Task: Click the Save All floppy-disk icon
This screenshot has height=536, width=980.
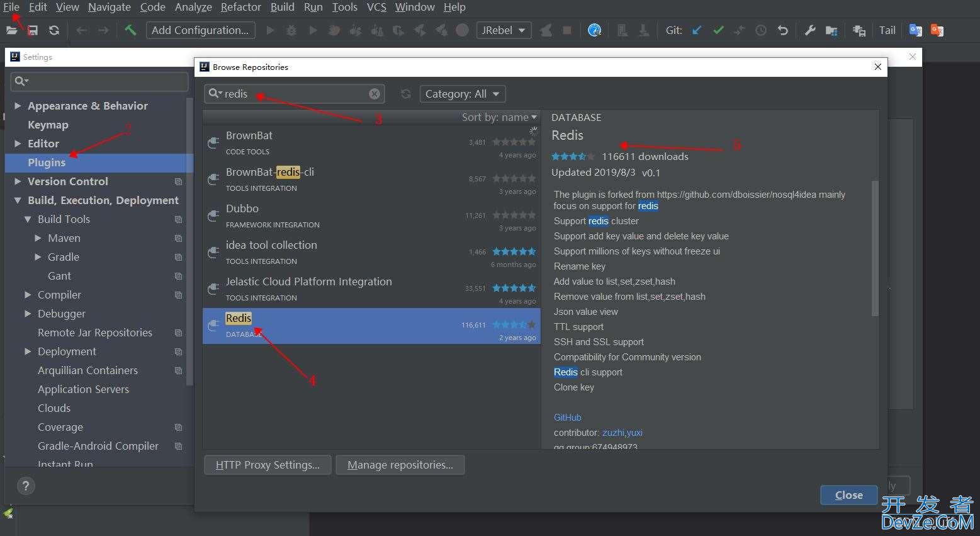Action: (x=33, y=30)
